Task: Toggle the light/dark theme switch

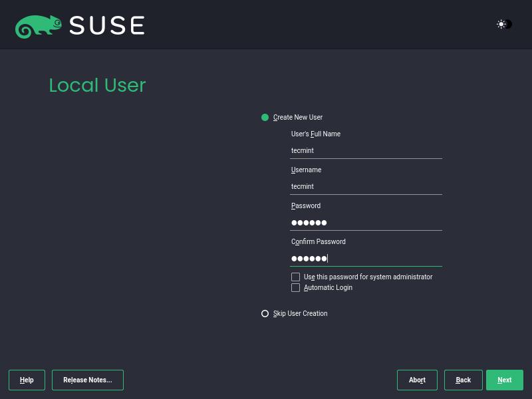Action: [504, 25]
